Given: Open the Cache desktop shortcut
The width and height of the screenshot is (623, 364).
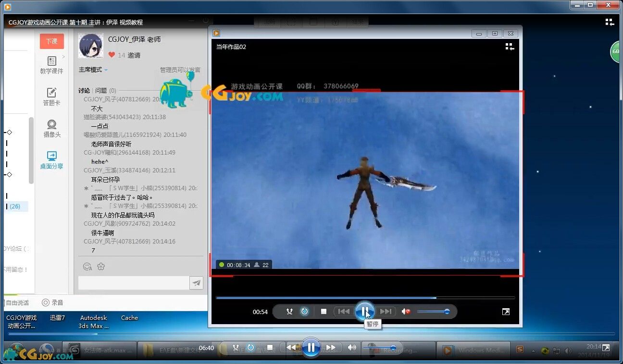Looking at the screenshot, I should coord(129,318).
